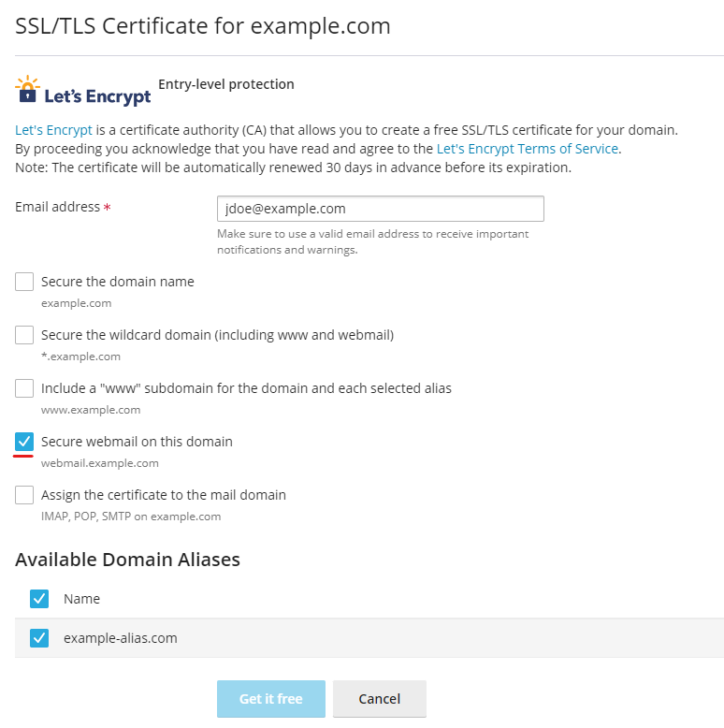Select the example-alias.com row label
The width and height of the screenshot is (724, 728).
tap(121, 638)
